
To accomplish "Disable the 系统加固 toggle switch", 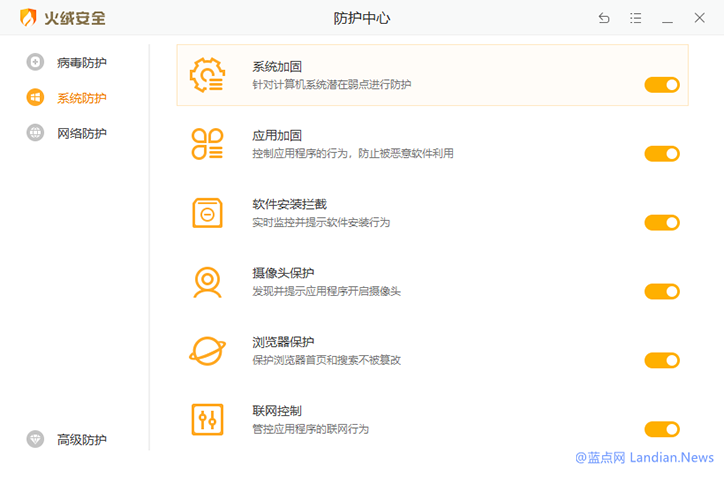I will [x=661, y=85].
